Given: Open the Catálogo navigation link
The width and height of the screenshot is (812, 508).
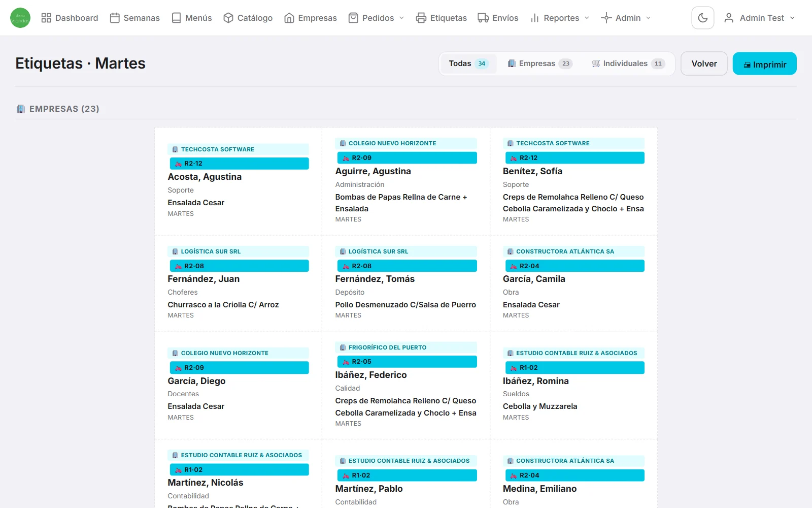Looking at the screenshot, I should pyautogui.click(x=248, y=18).
